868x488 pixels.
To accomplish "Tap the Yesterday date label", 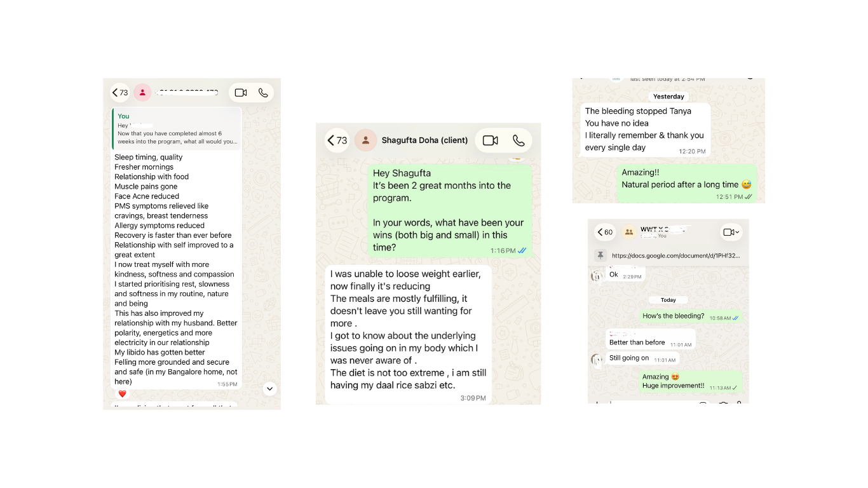I will click(668, 97).
